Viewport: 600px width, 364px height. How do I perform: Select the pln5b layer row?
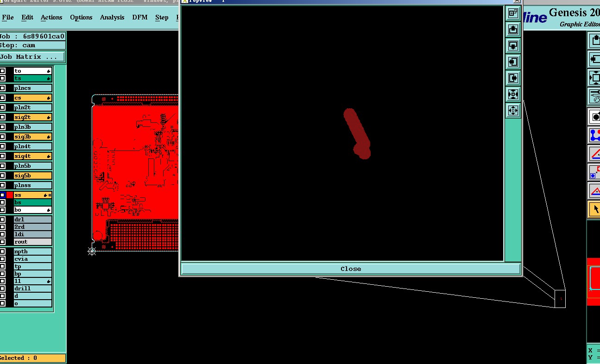click(32, 166)
